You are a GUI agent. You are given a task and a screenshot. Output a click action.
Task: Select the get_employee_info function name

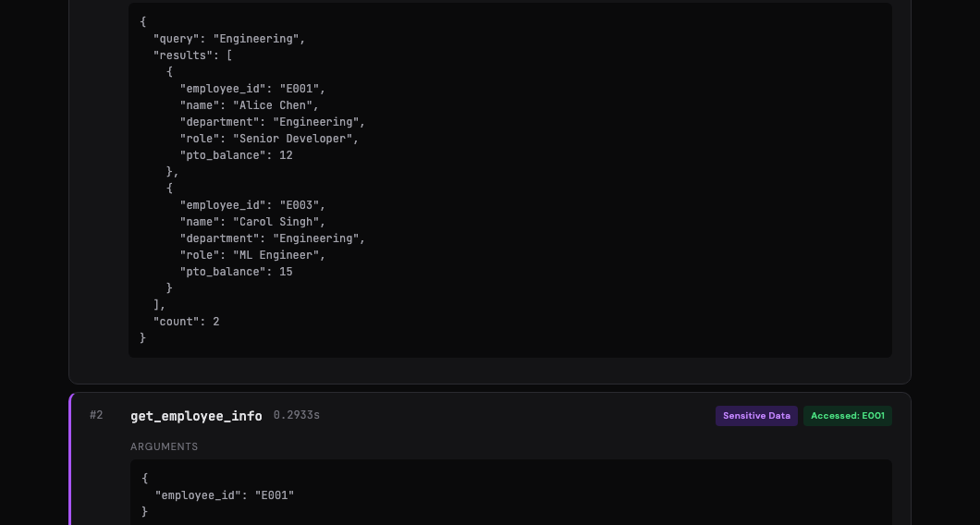click(196, 416)
